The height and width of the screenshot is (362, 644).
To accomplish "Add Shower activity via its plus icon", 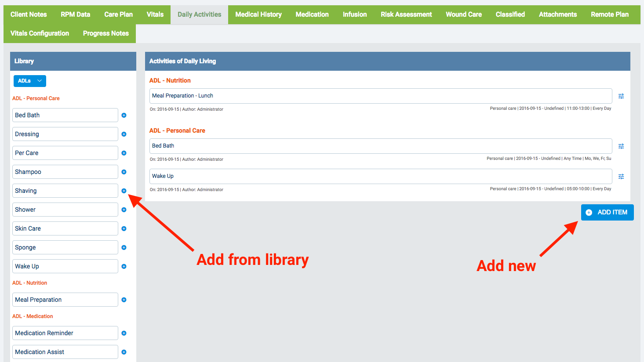I will [124, 210].
